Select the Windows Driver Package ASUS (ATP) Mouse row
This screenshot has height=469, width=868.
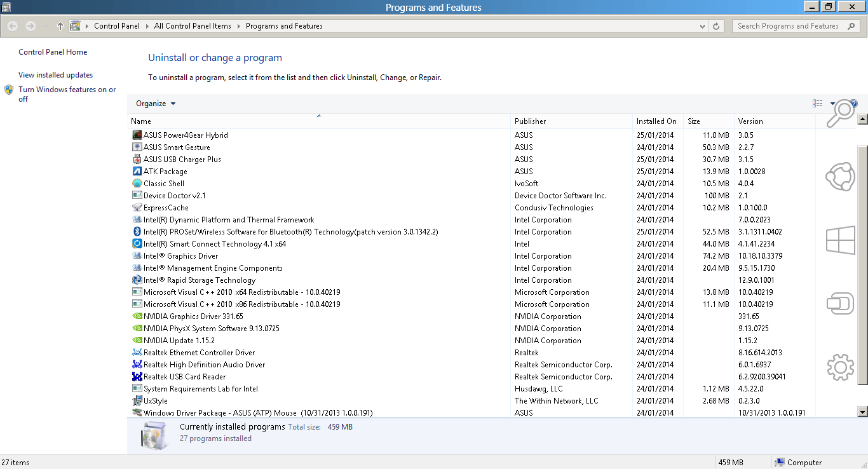point(471,413)
